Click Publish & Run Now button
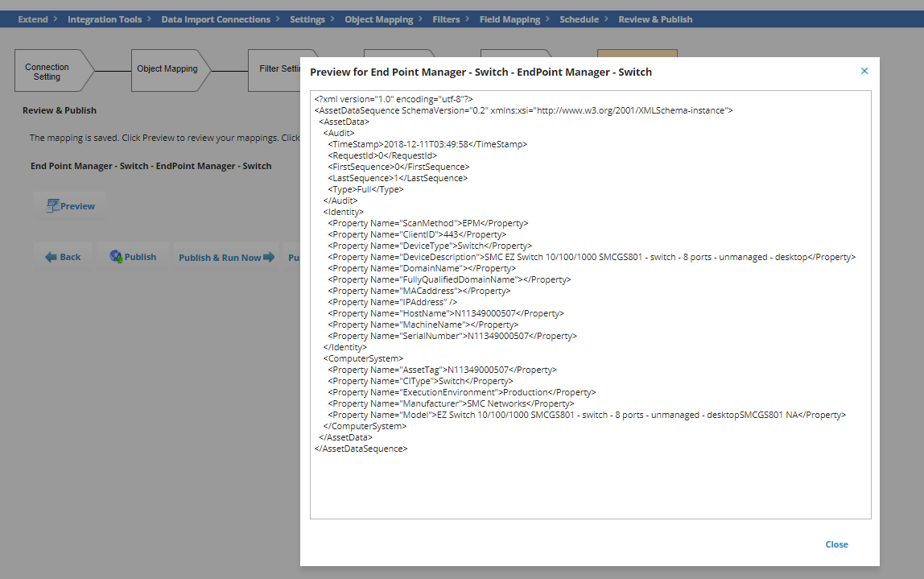924x579 pixels. click(x=226, y=258)
